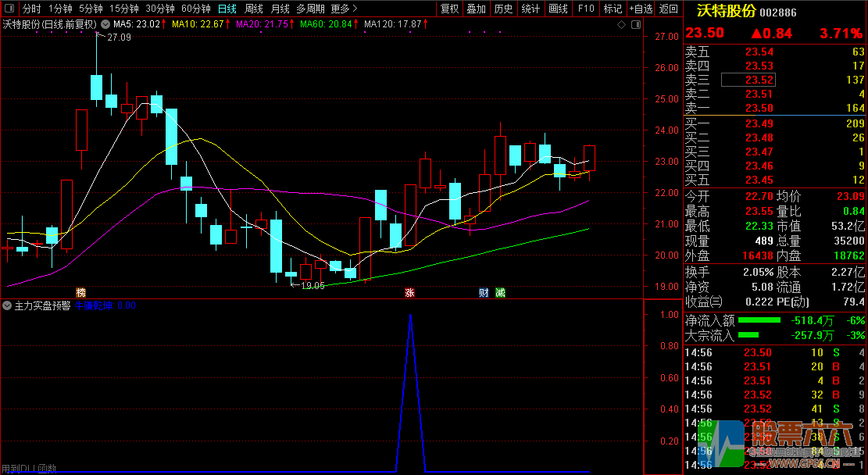Click the 减 event marker
Screen dimensions: 868x475
coord(501,292)
